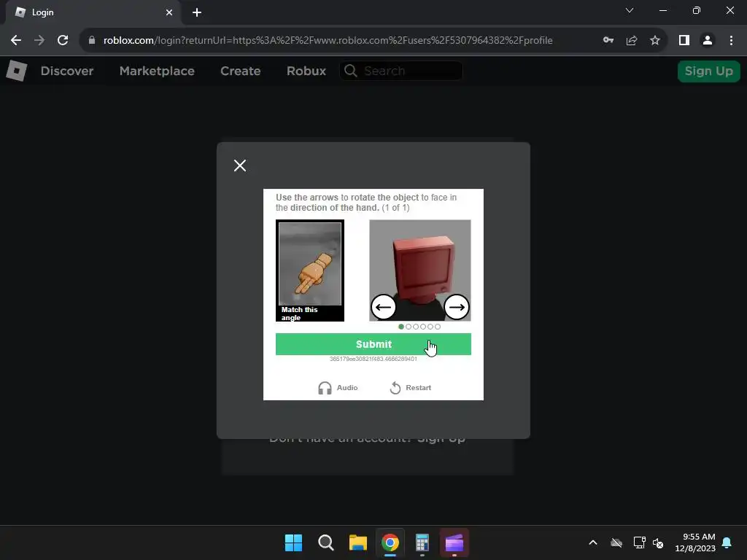Image resolution: width=747 pixels, height=560 pixels.
Task: Open the OneDrive cloud tray icon
Action: [x=616, y=542]
